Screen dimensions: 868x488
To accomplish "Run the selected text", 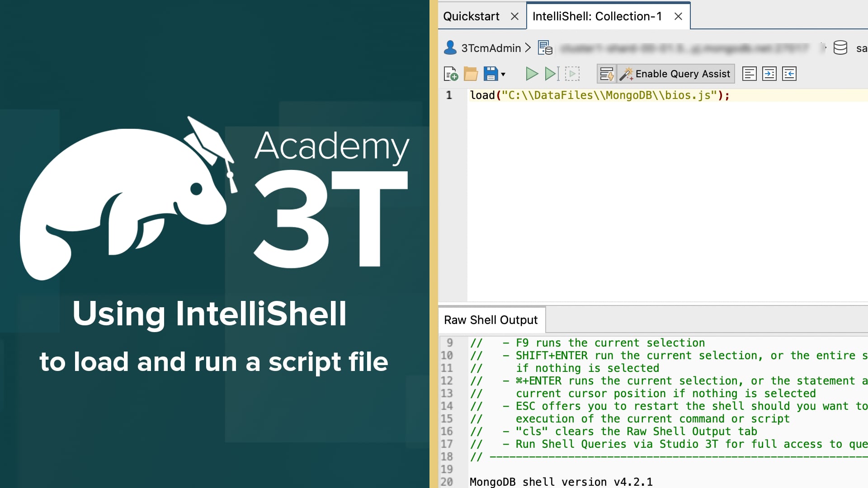I will (x=572, y=74).
